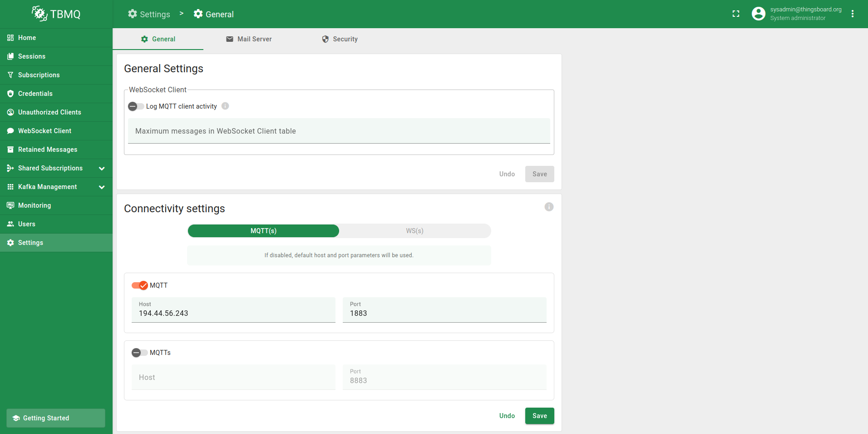
Task: Open Retained Messages in sidebar
Action: click(x=47, y=150)
